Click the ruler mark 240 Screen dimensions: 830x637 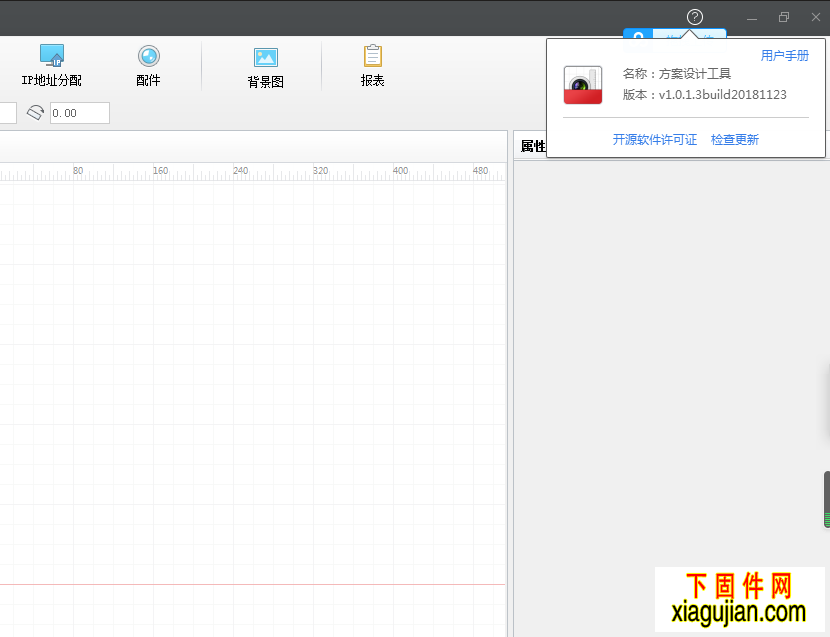coord(240,171)
